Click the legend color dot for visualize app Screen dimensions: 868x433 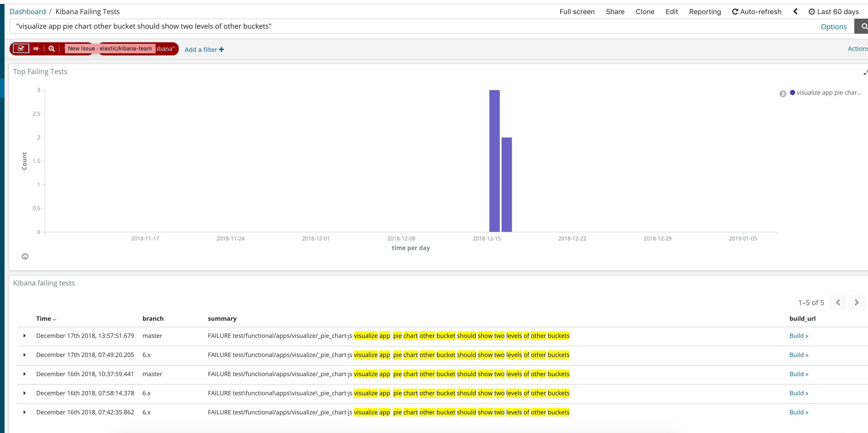pos(792,92)
